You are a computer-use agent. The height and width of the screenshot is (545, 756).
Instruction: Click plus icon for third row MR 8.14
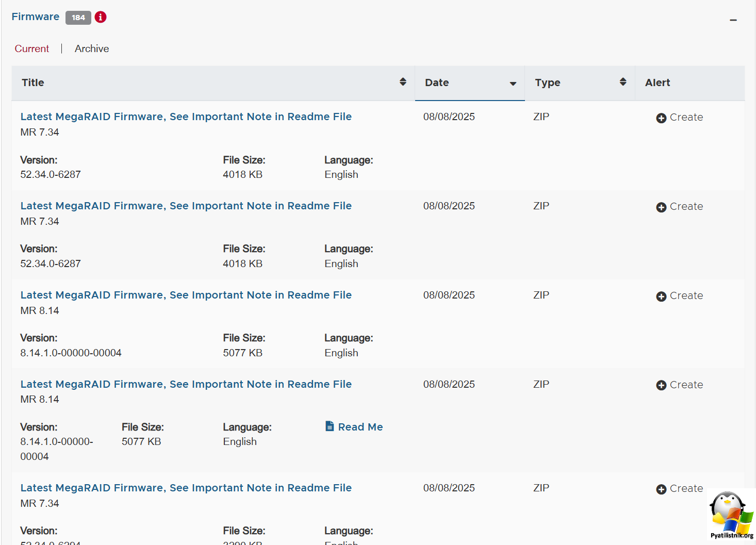[x=661, y=296]
